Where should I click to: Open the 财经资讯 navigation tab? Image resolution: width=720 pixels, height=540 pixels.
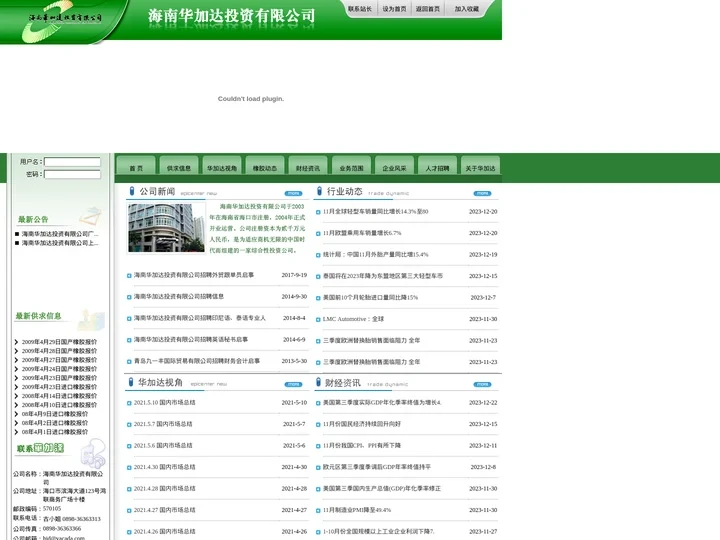click(308, 165)
